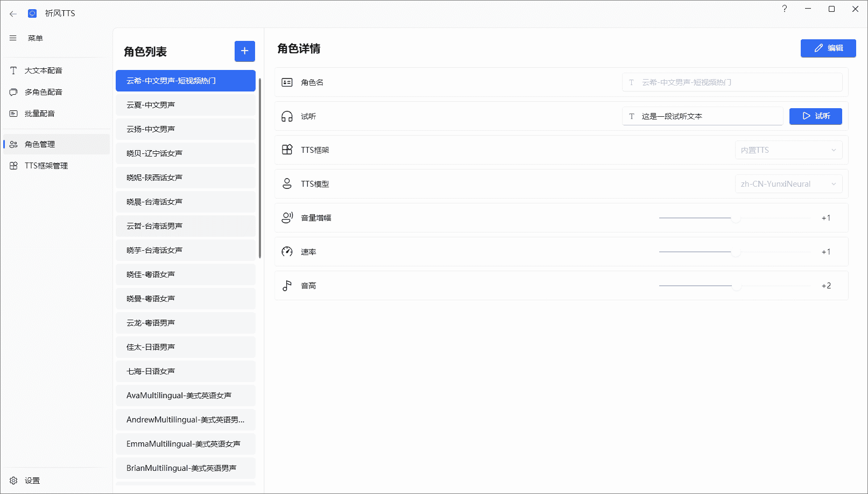Screen dimensions: 868x494
Task: Select EmmaMultilingual-美式英语女声 role
Action: (186, 444)
